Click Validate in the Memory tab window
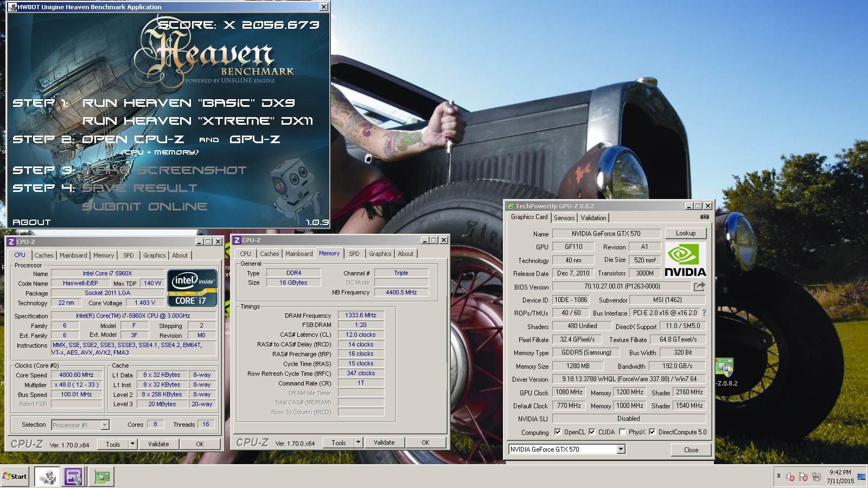 point(384,442)
